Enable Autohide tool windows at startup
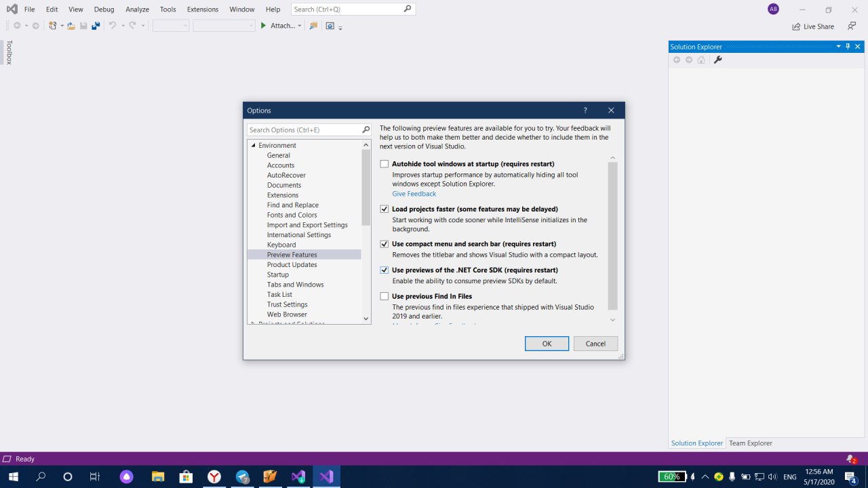The image size is (868, 488). pos(384,164)
